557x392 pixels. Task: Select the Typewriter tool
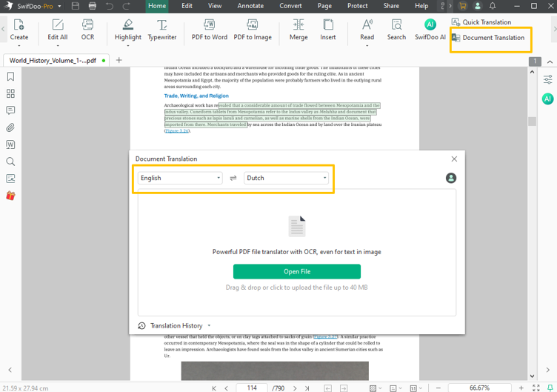click(x=162, y=30)
